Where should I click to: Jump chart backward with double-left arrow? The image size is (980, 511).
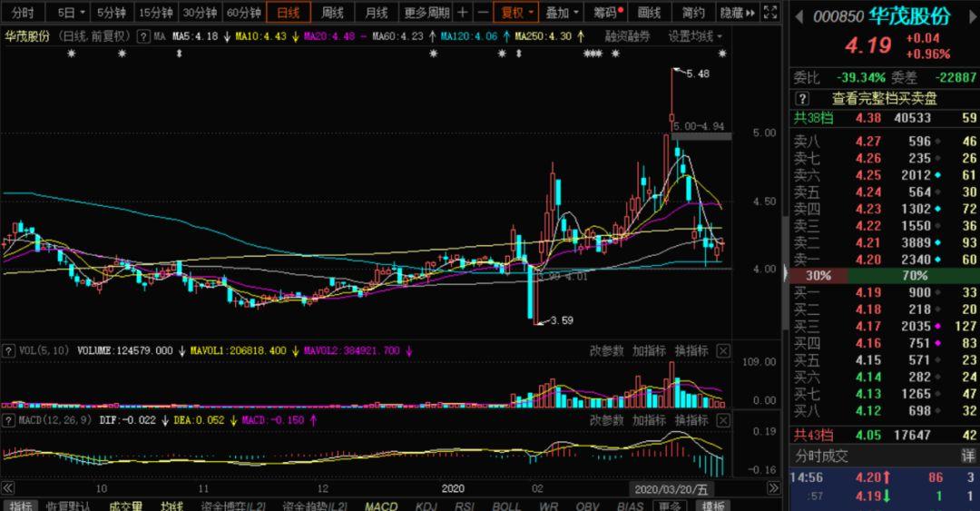(7, 488)
